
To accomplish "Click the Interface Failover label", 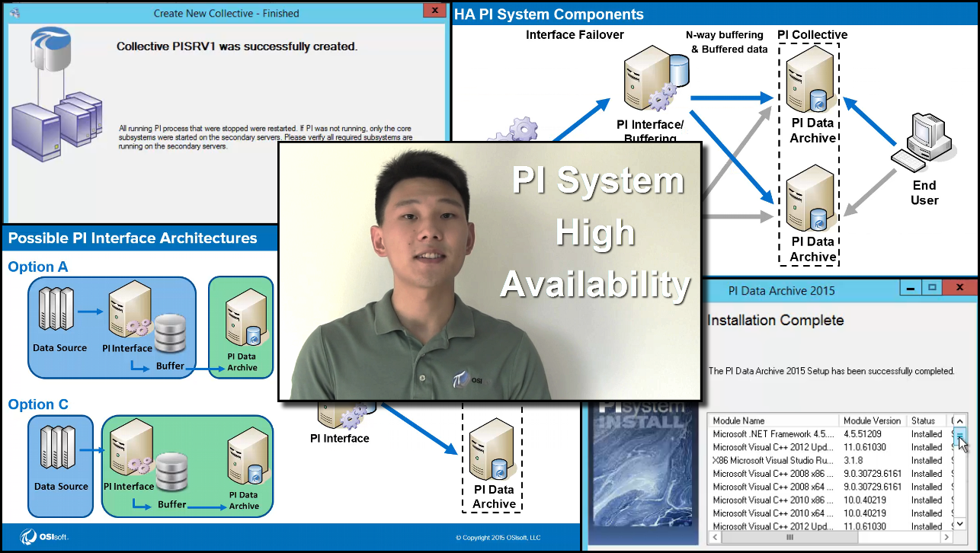I will [x=575, y=35].
